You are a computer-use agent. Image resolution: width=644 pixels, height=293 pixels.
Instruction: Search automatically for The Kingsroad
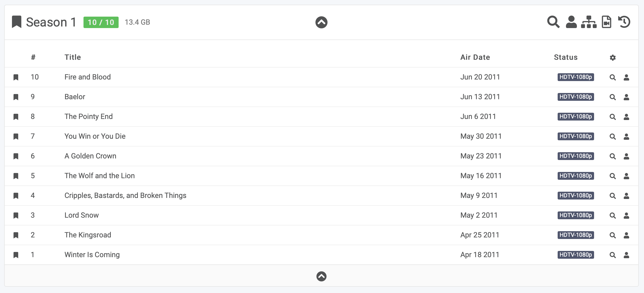click(x=613, y=235)
